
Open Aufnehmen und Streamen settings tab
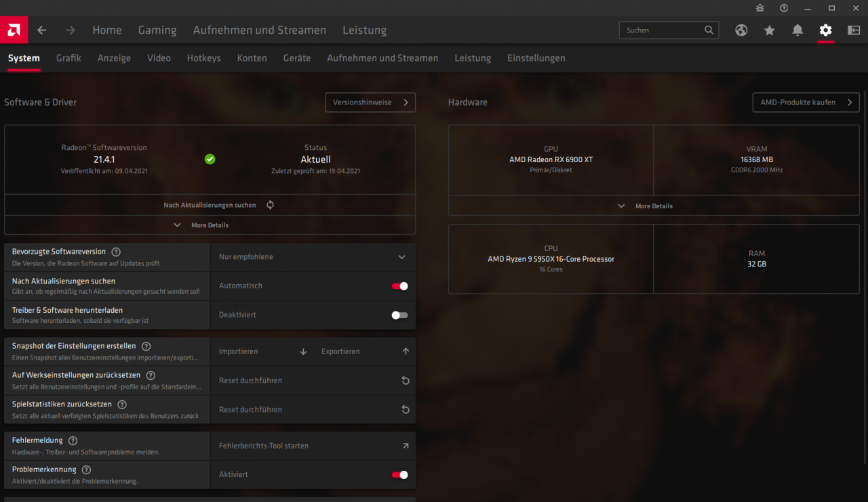point(382,58)
